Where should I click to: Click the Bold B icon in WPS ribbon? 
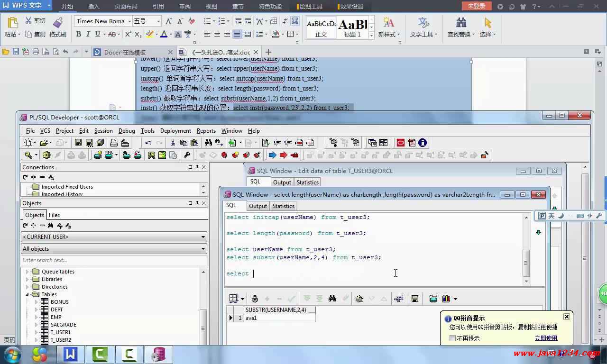tap(79, 34)
